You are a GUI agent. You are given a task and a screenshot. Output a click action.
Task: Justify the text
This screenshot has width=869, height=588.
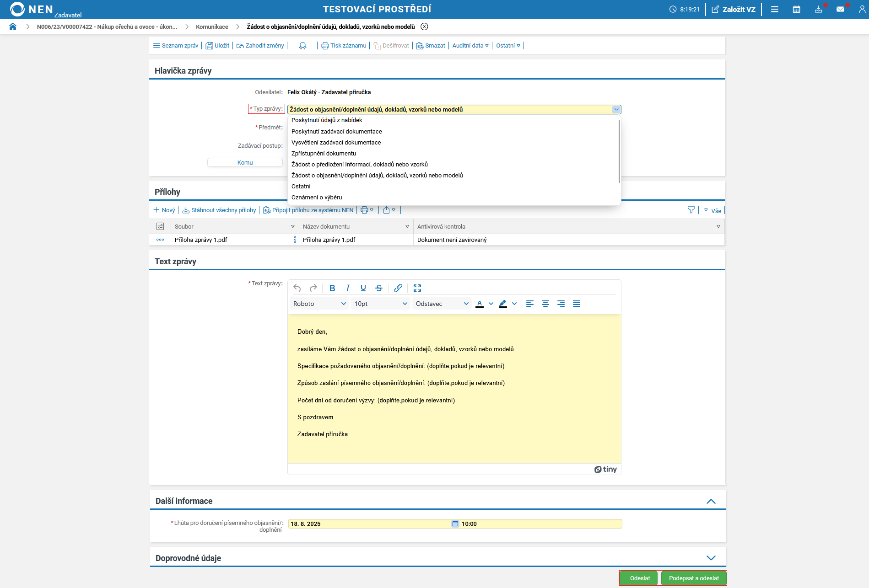click(x=577, y=304)
